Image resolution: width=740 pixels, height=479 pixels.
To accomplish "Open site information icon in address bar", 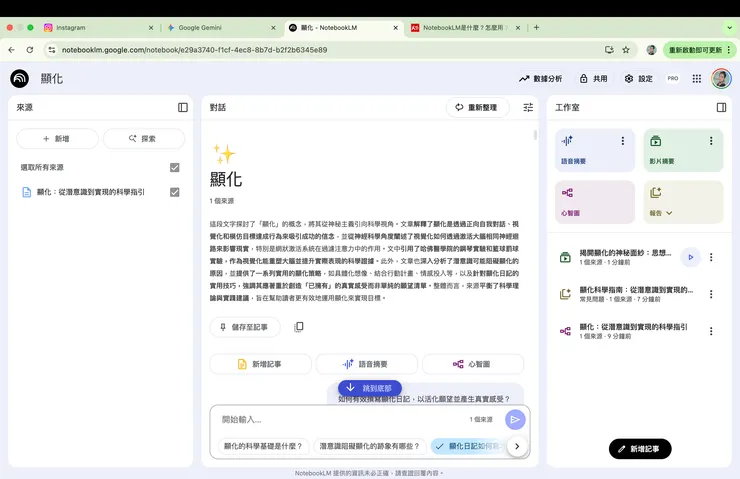I will click(51, 50).
